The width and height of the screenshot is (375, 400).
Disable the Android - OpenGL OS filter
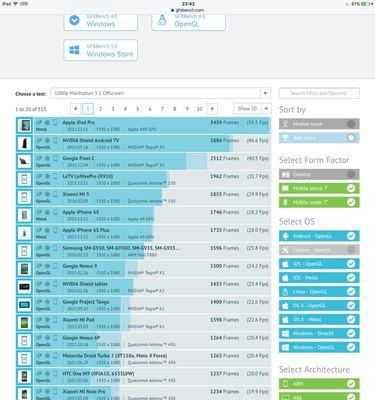coord(319,236)
